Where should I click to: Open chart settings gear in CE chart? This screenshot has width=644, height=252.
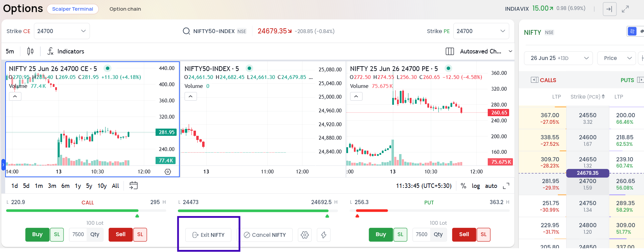[168, 172]
